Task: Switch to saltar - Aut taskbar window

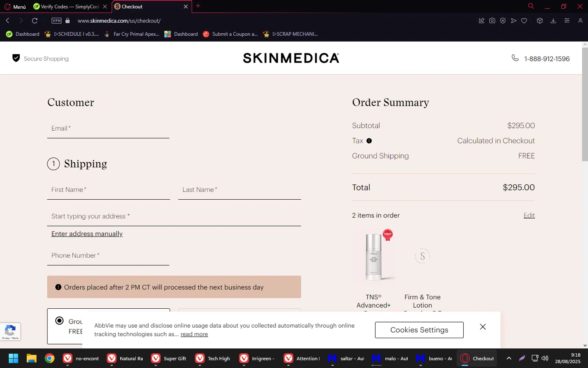Action: (x=346, y=358)
